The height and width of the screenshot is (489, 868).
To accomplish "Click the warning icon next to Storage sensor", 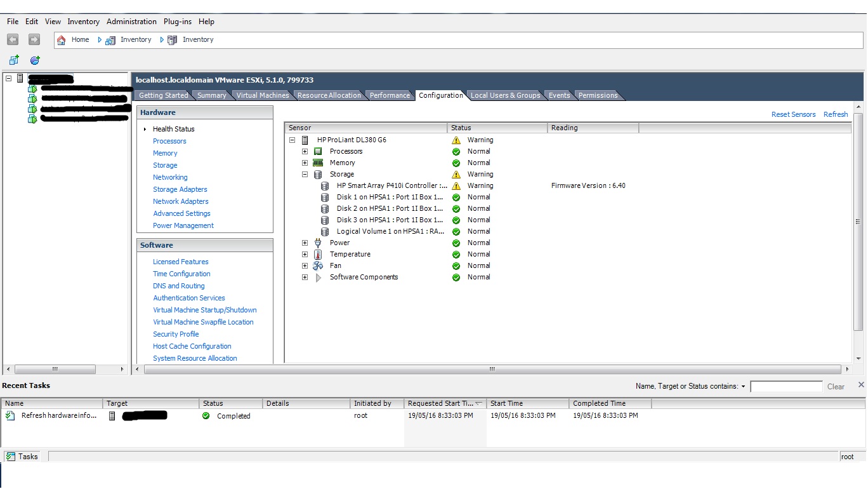I will click(x=456, y=174).
